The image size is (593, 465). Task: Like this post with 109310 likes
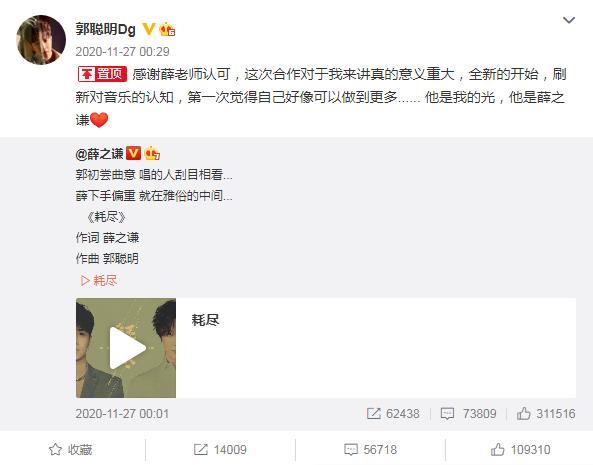520,450
